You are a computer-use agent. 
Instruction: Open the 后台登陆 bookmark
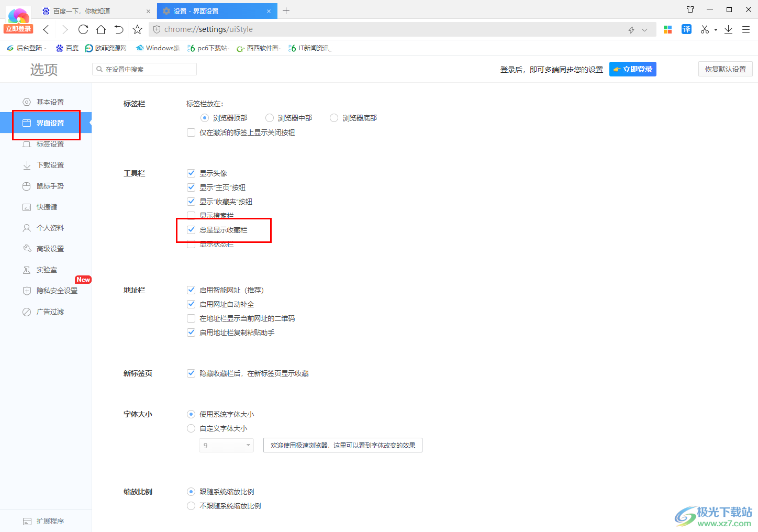[x=25, y=48]
